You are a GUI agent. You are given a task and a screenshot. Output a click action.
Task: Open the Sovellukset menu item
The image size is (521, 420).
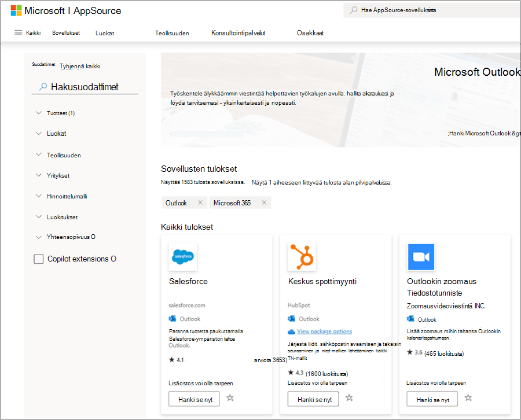click(x=66, y=33)
